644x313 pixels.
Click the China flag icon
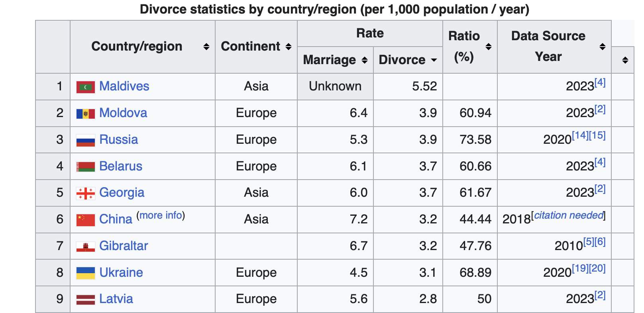tap(85, 220)
